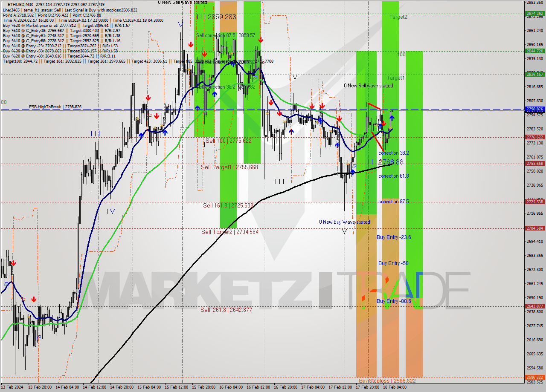The height and width of the screenshot is (392, 546).
Task: Click the '15 Feb 20:00' time axis label
Action: tap(203, 388)
